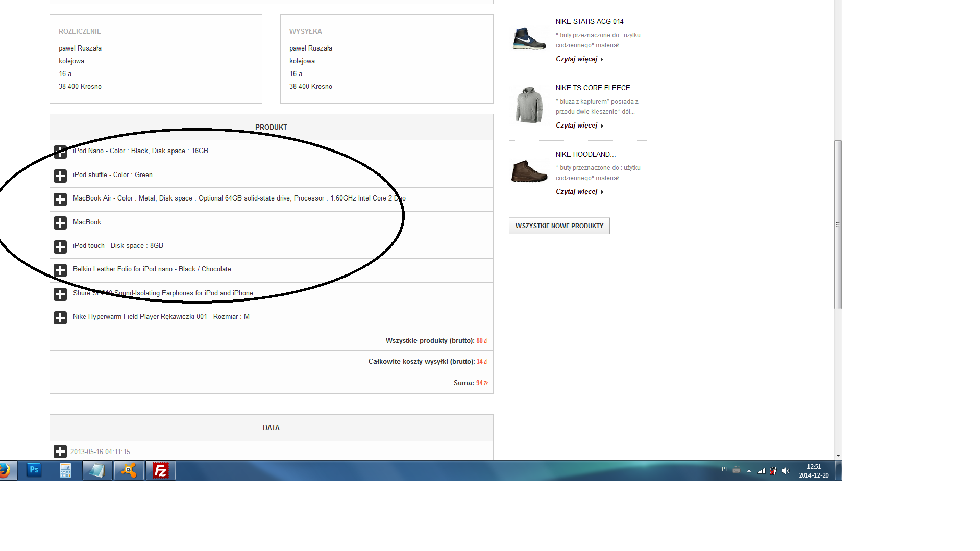
Task: Open Photoshop from the taskbar
Action: coord(34,470)
